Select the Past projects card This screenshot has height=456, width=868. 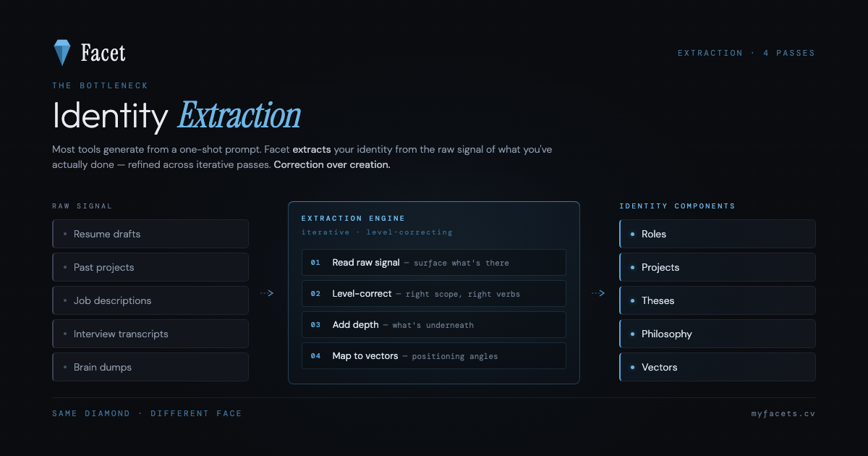[x=150, y=267]
